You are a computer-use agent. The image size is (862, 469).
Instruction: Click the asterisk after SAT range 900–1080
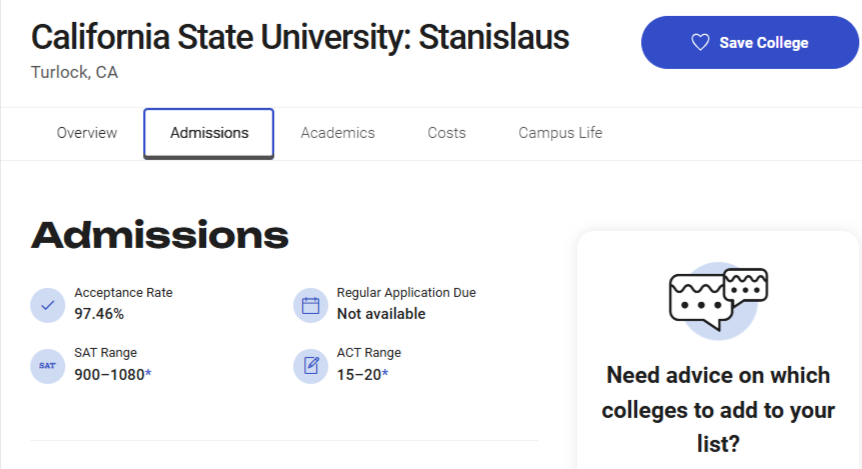(148, 373)
